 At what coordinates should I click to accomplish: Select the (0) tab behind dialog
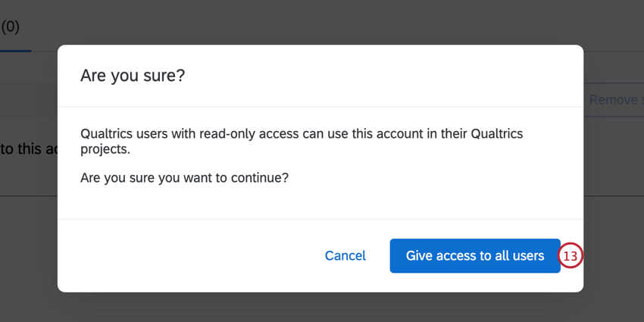(11, 27)
